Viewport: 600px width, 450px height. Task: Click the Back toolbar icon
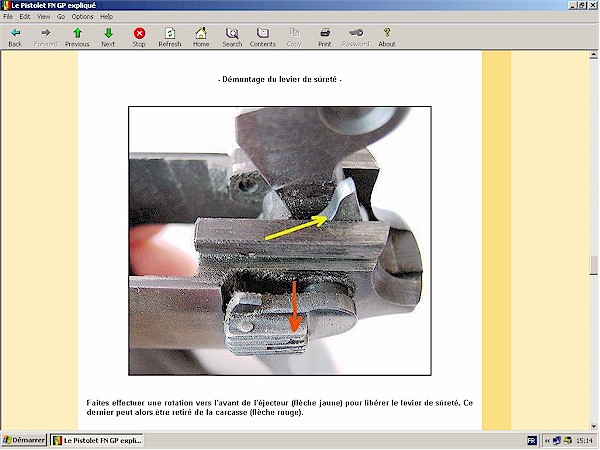click(15, 37)
